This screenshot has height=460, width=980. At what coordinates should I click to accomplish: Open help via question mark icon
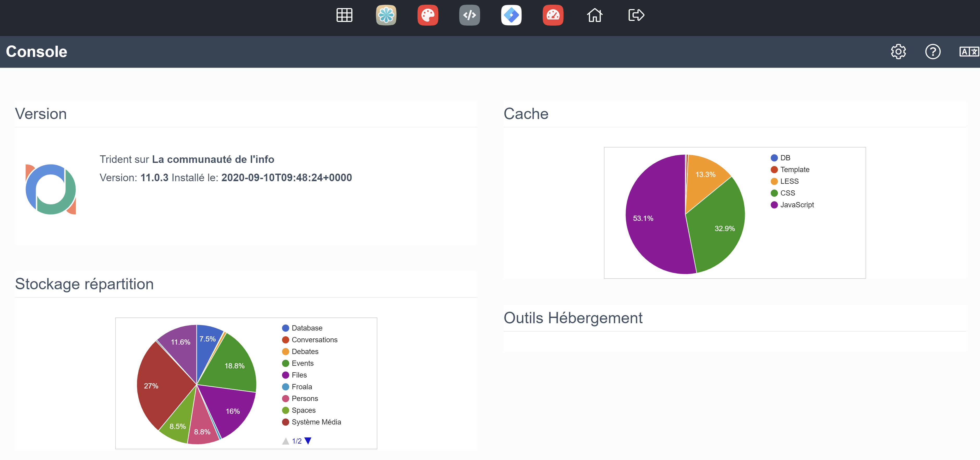click(933, 51)
